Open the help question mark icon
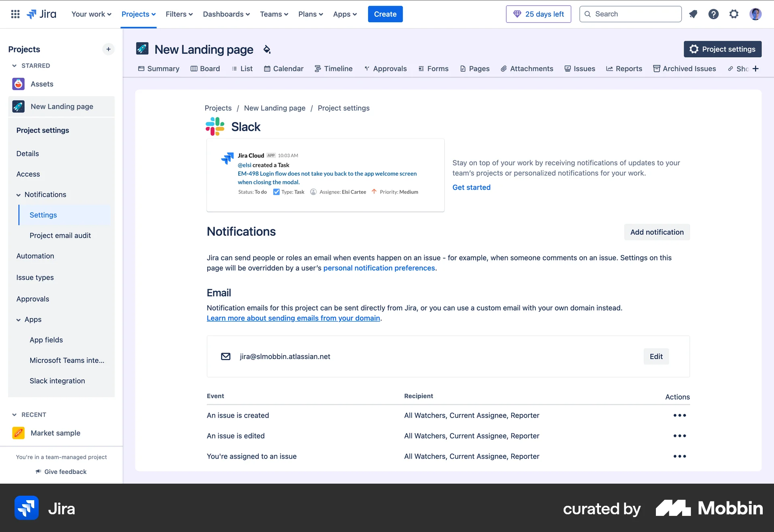The height and width of the screenshot is (532, 774). (713, 14)
